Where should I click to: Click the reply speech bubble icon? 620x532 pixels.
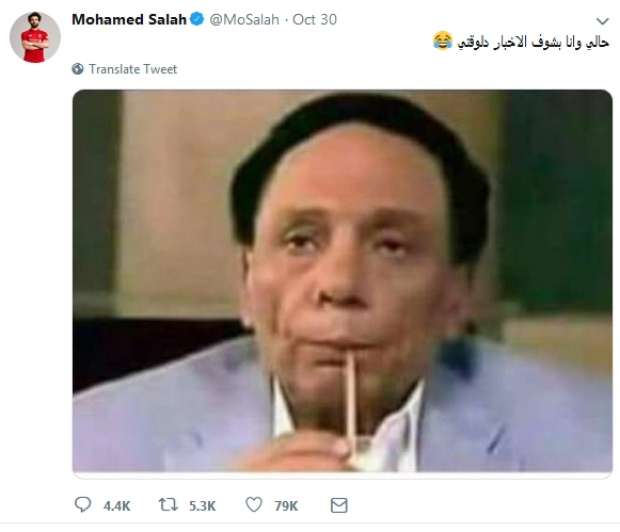(83, 505)
